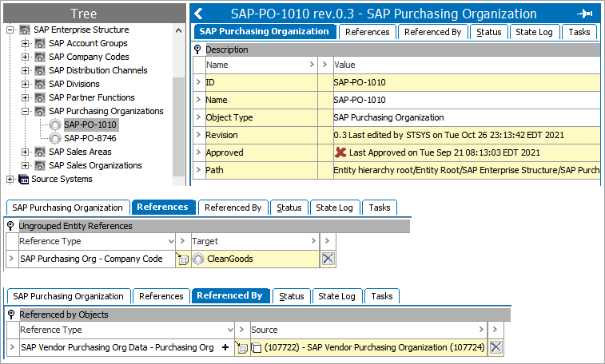Click the tree scrollbar up arrow

click(178, 30)
